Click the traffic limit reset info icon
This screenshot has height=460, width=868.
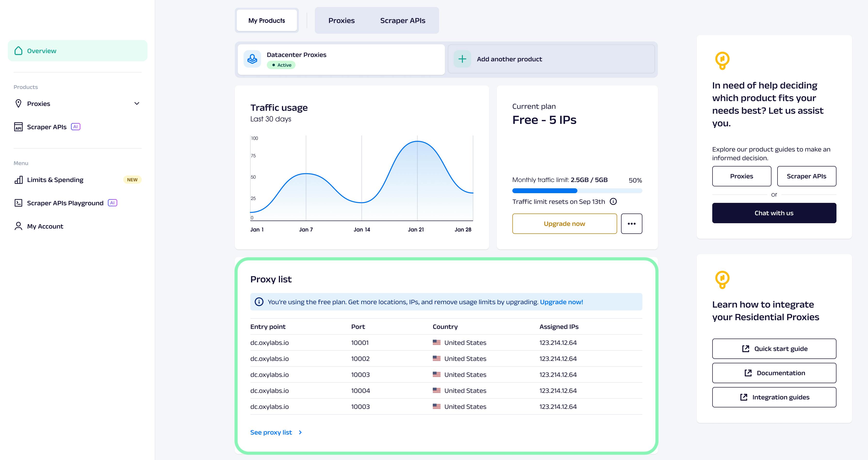pyautogui.click(x=613, y=202)
